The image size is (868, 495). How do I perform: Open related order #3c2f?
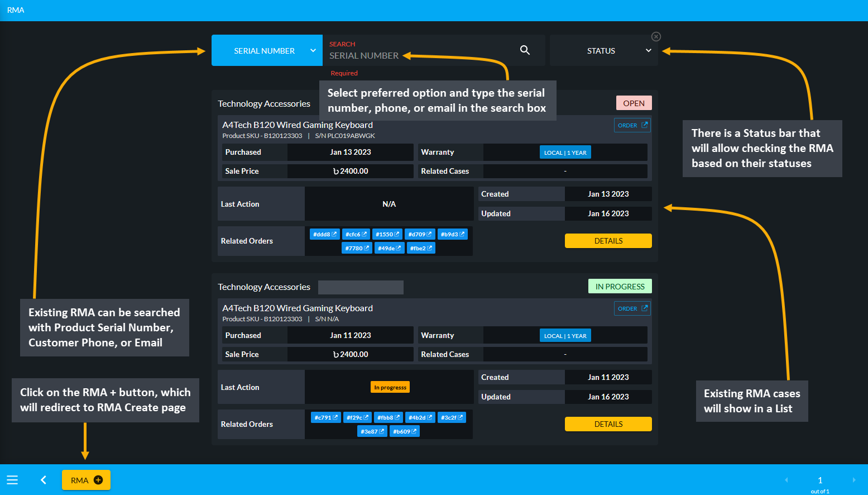point(452,417)
